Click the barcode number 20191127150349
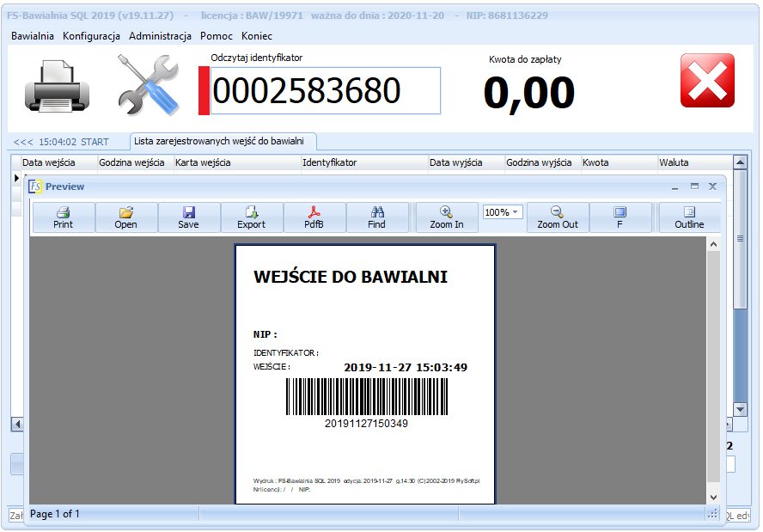This screenshot has height=532, width=763. (x=366, y=424)
